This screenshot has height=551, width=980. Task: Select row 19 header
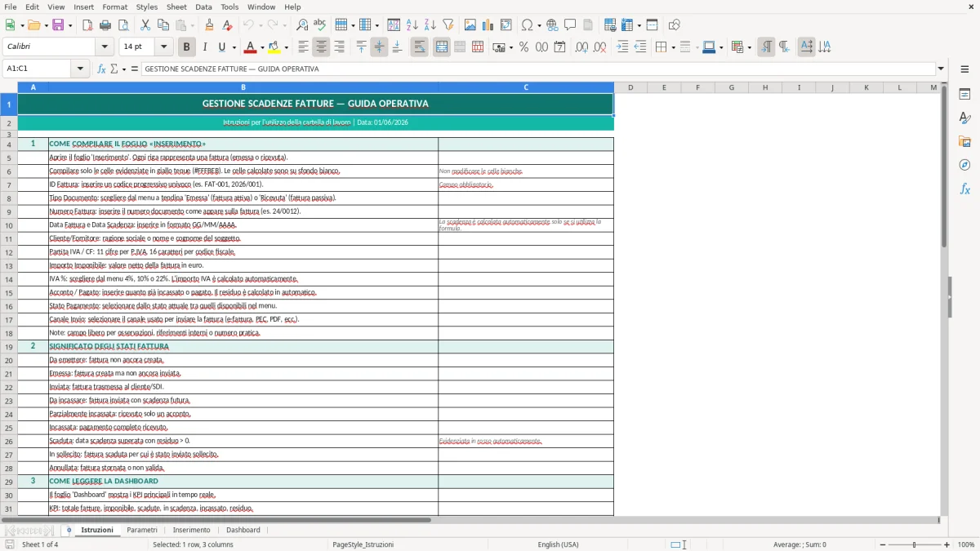click(x=9, y=346)
